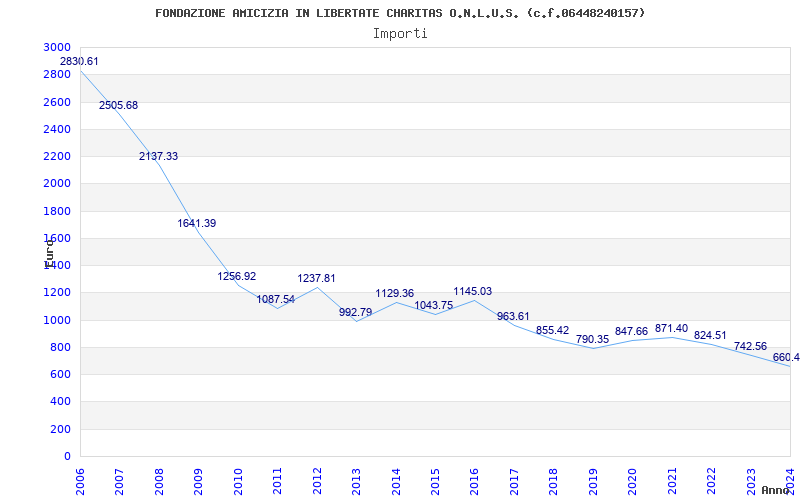Viewport: 800px width, 500px height.
Task: Click the data label 824.51
Action: [x=710, y=335]
